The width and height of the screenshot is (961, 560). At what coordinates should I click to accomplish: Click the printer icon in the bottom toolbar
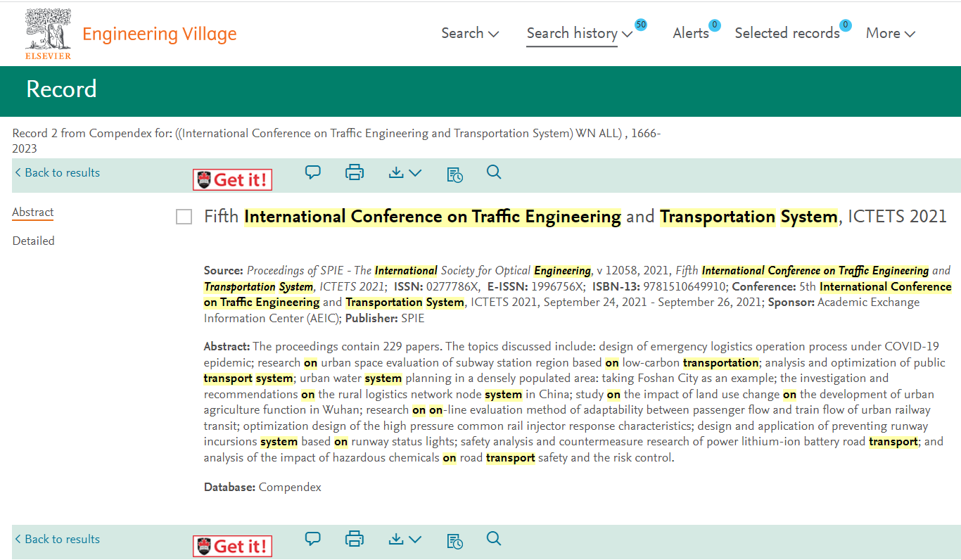point(355,539)
